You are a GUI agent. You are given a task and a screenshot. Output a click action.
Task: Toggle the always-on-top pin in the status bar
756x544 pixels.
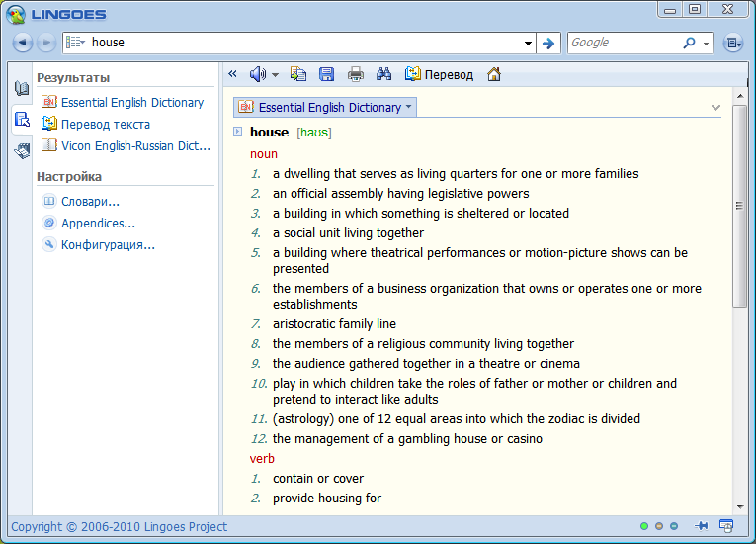click(x=702, y=526)
